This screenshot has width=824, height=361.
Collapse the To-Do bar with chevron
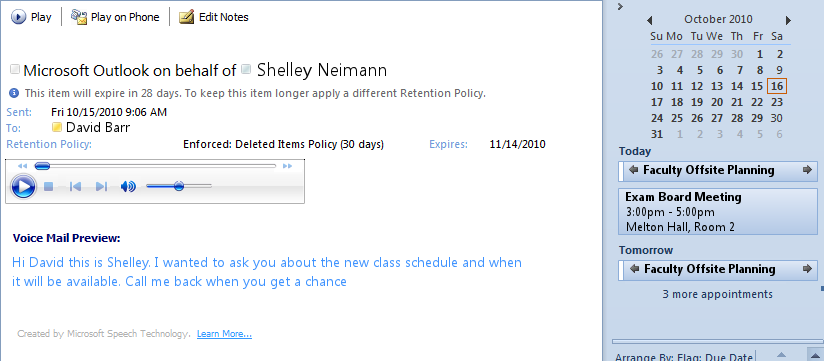coord(621,6)
